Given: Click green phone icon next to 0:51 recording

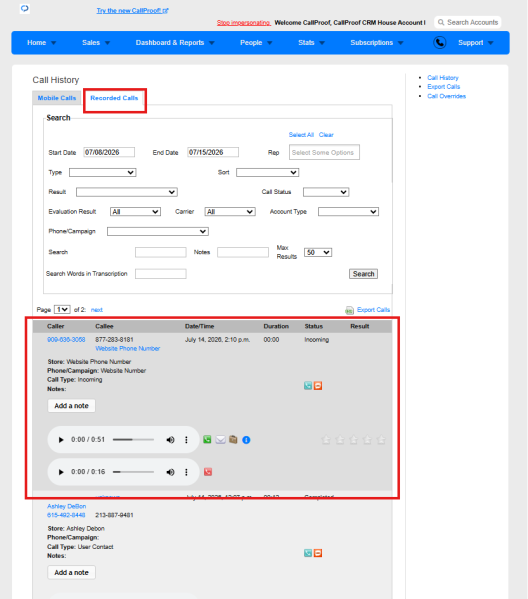Looking at the screenshot, I should coord(207,439).
